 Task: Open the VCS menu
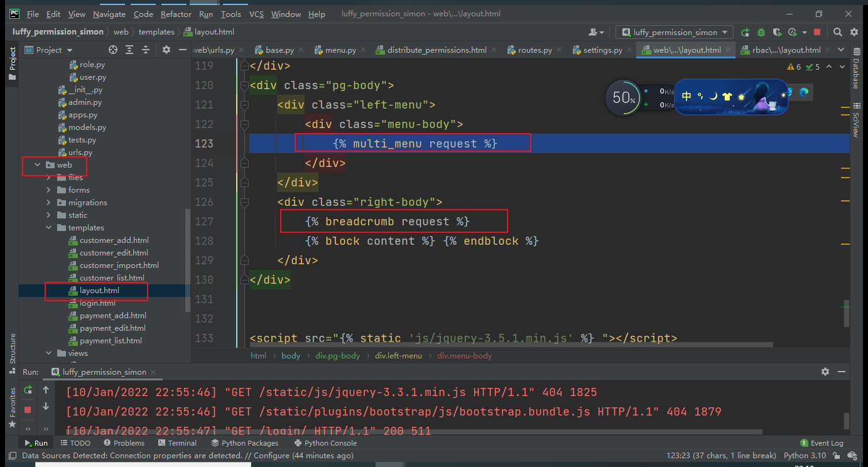coord(256,14)
